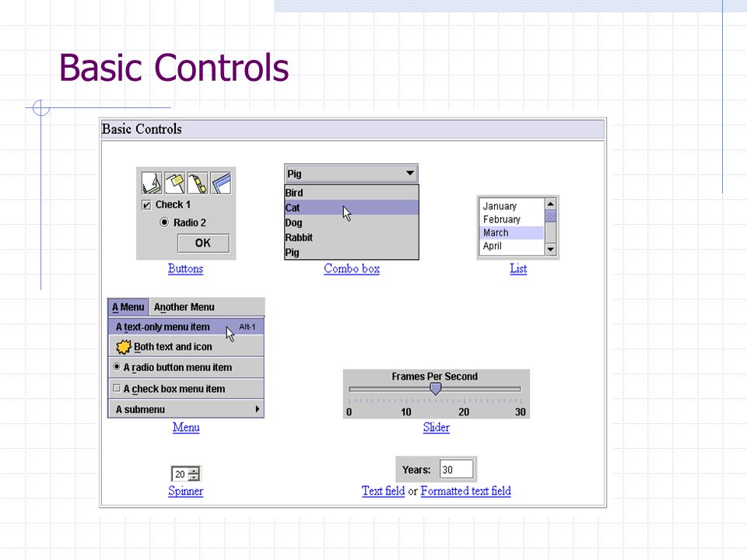Select March in the month list
747x560 pixels.
(511, 233)
